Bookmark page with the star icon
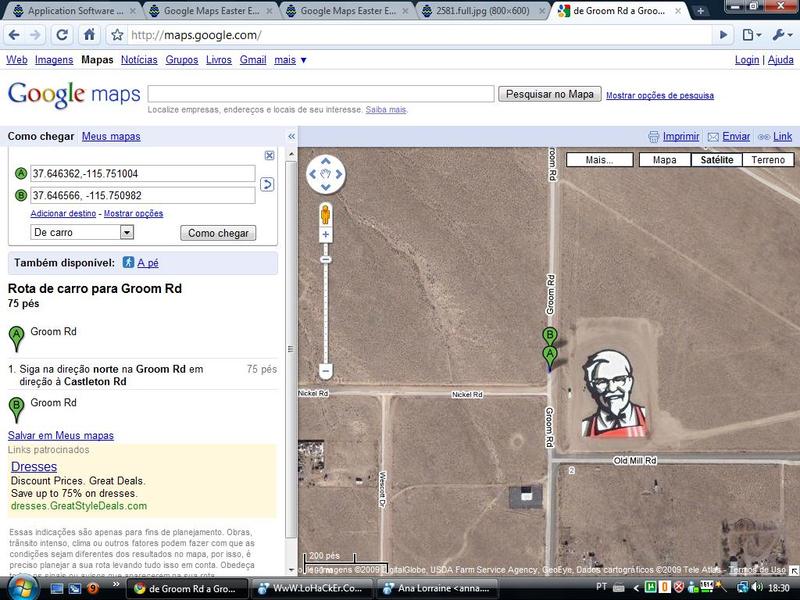800x600 pixels. coord(117,35)
